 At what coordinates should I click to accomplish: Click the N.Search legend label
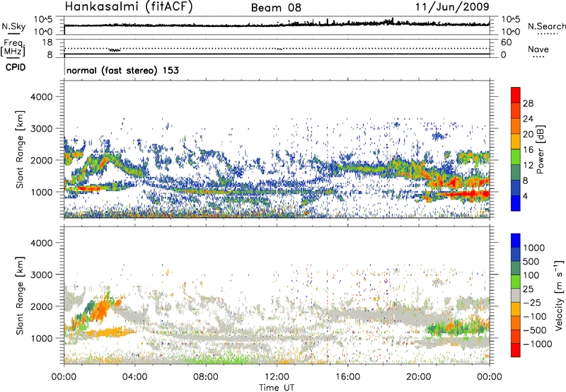pyautogui.click(x=546, y=26)
